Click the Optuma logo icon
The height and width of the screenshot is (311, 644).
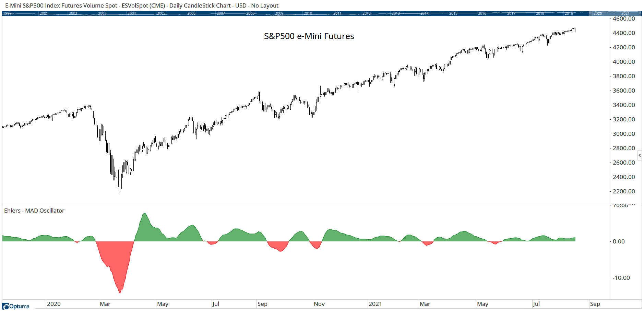5,306
